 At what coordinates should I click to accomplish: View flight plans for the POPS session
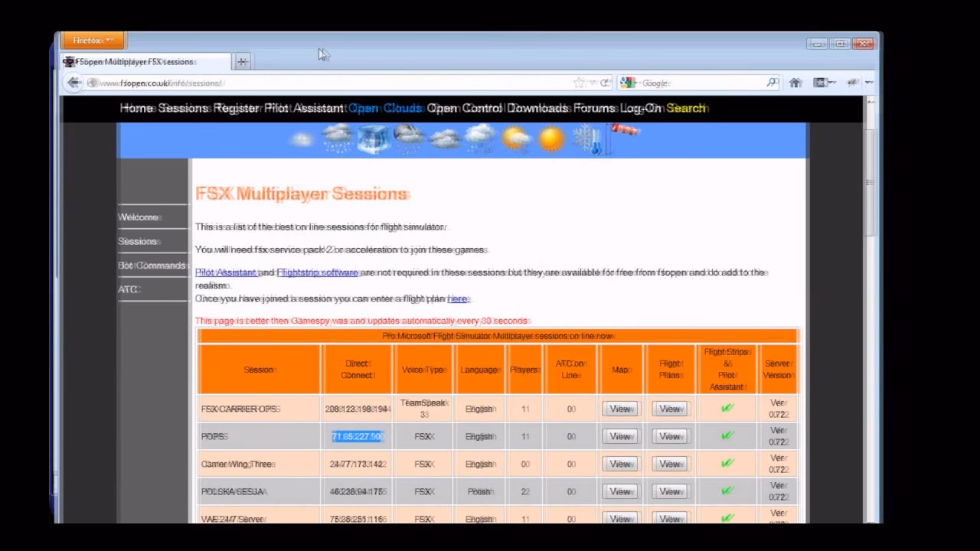671,436
